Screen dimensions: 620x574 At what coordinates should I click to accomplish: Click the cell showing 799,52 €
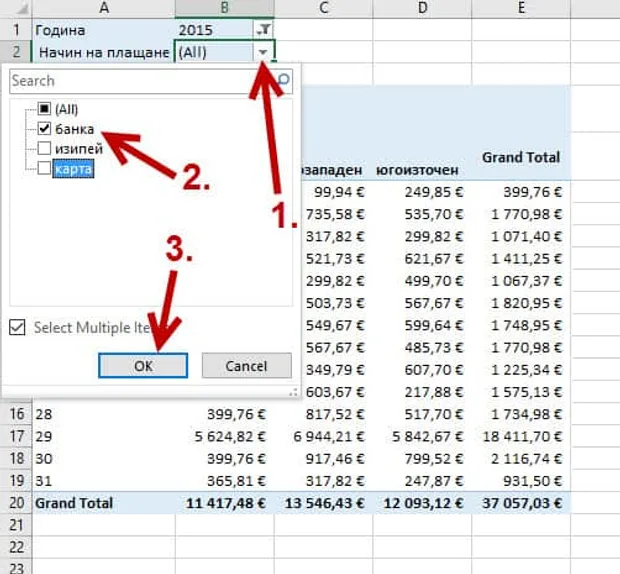click(422, 458)
